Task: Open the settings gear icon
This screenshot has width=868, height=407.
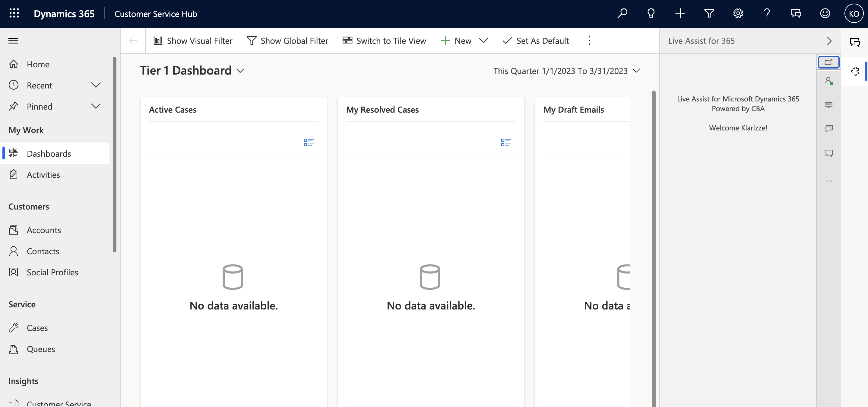Action: click(x=738, y=14)
